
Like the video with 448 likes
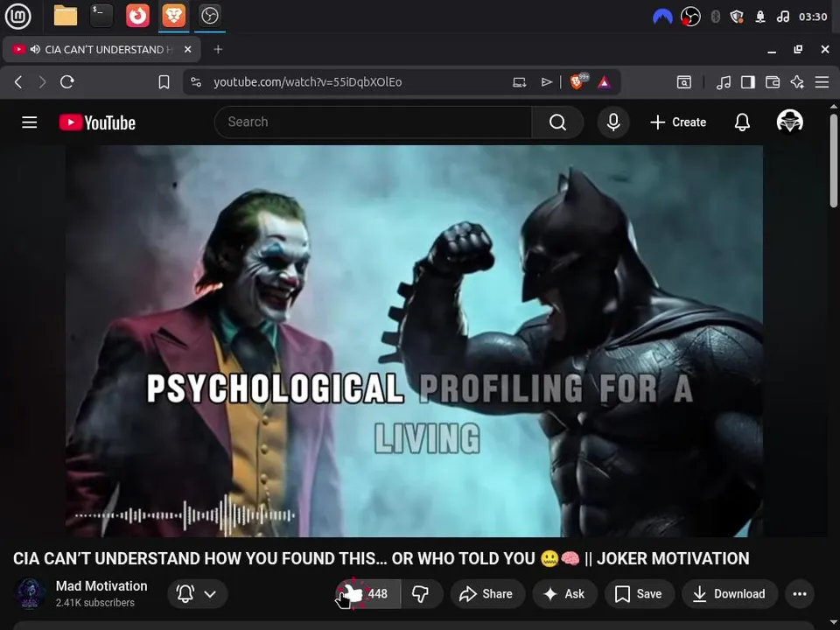click(x=367, y=593)
